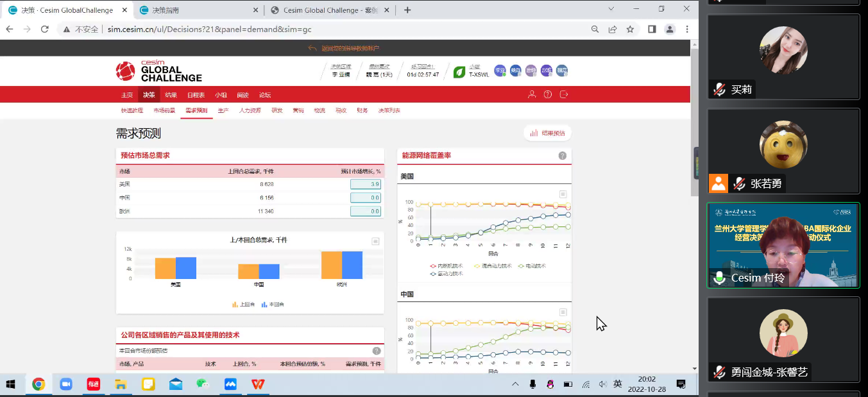Viewport: 868px width, 397px height.
Task: Open help icon beside 本回合市场份额预估
Action: [377, 351]
